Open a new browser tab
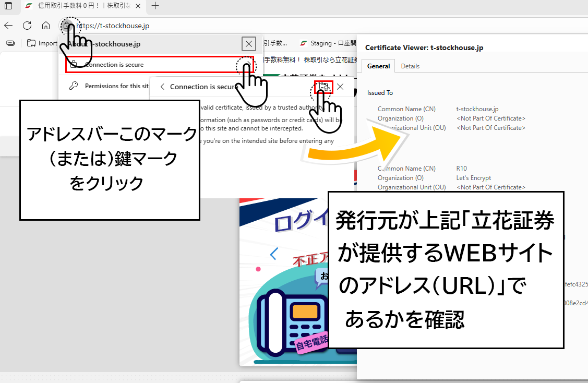588x383 pixels. click(x=155, y=6)
